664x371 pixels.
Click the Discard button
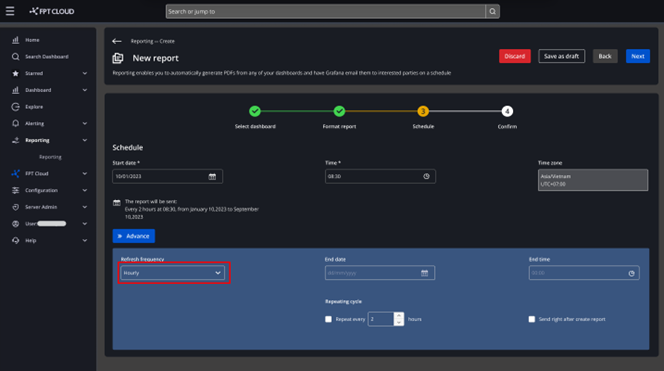pyautogui.click(x=515, y=56)
